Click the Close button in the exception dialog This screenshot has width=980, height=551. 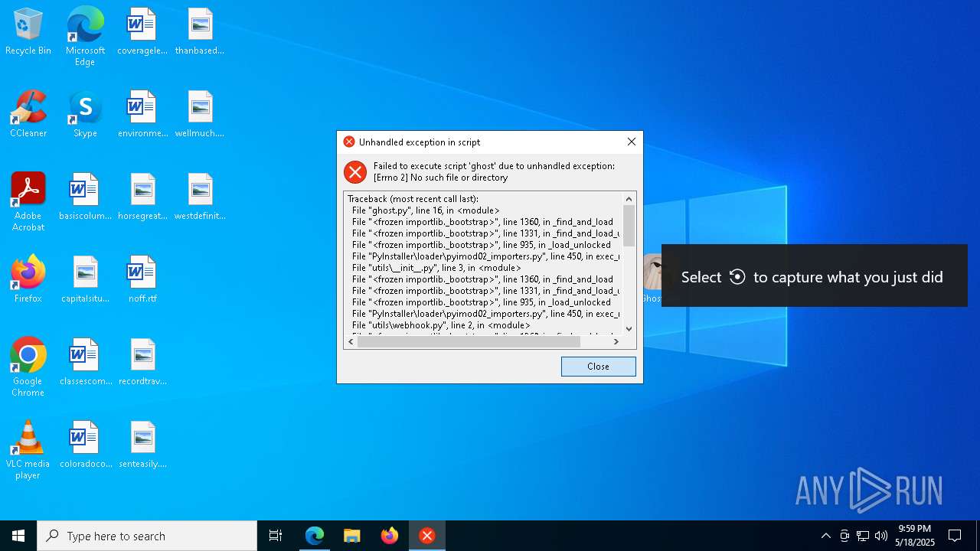(x=598, y=367)
